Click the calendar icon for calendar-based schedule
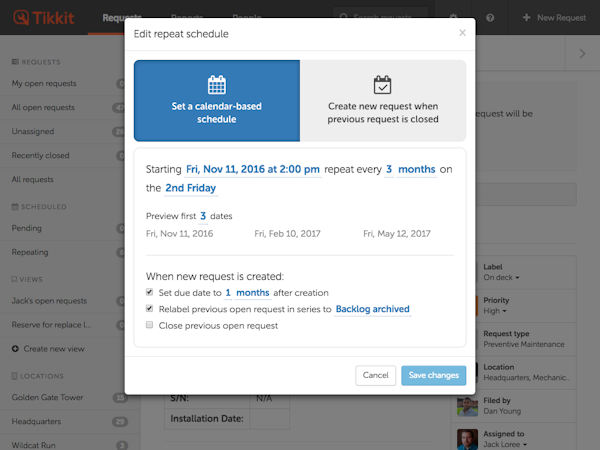 216,85
